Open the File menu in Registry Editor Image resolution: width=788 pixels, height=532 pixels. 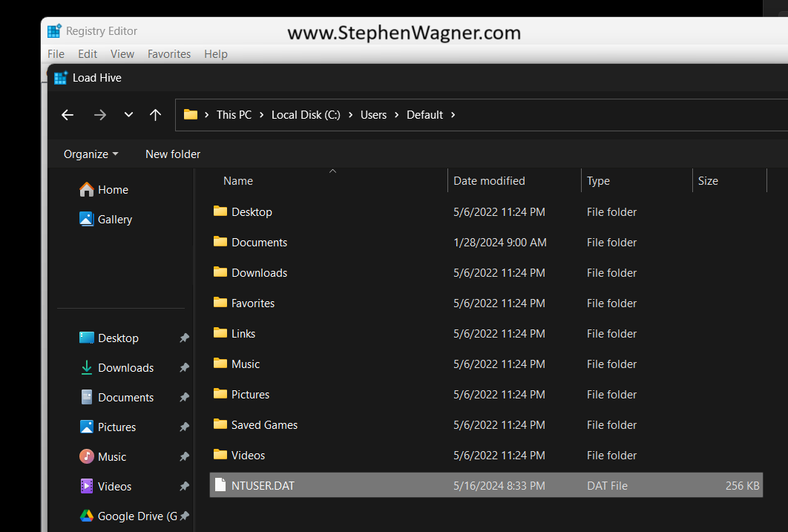click(56, 54)
